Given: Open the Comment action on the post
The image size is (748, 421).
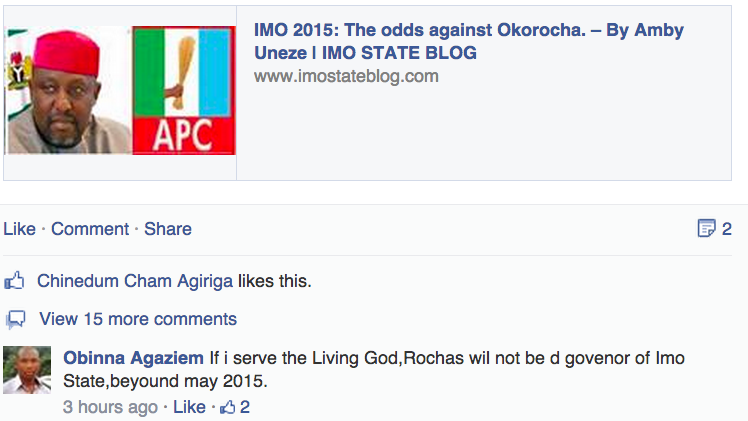Looking at the screenshot, I should [90, 229].
